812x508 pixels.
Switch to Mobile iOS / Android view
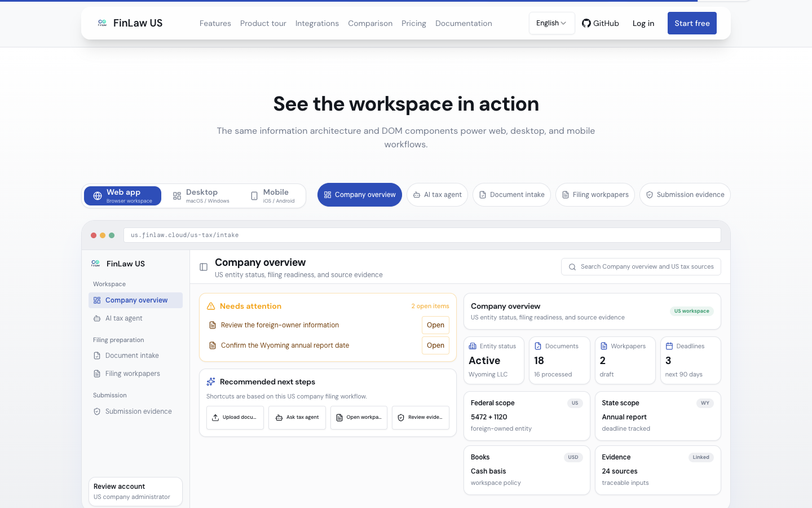point(272,196)
